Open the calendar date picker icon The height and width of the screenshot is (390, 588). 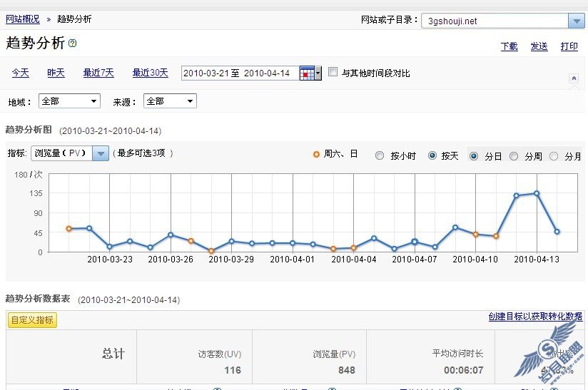click(x=308, y=73)
